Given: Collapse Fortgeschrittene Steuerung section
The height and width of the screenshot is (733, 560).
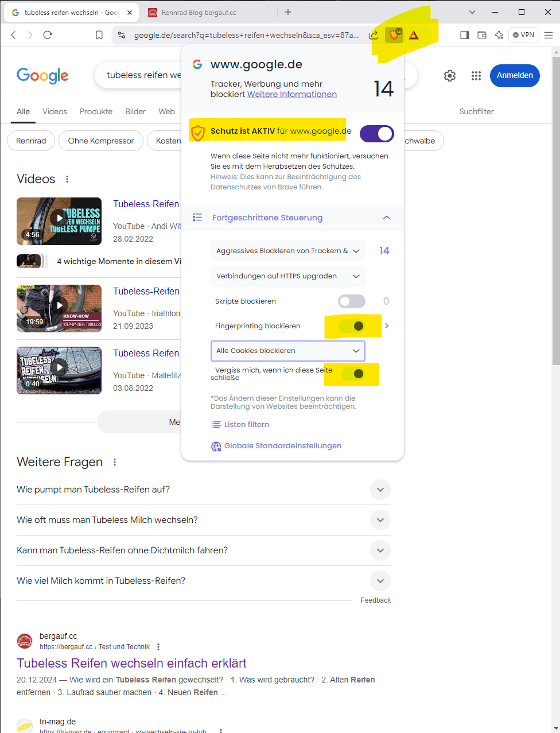Looking at the screenshot, I should click(387, 218).
